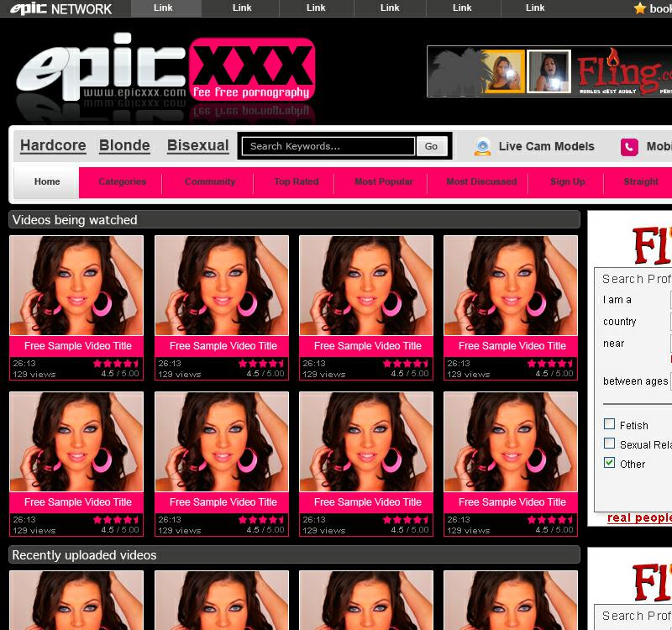The width and height of the screenshot is (672, 630).
Task: Open the Most Popular tab
Action: [x=384, y=181]
